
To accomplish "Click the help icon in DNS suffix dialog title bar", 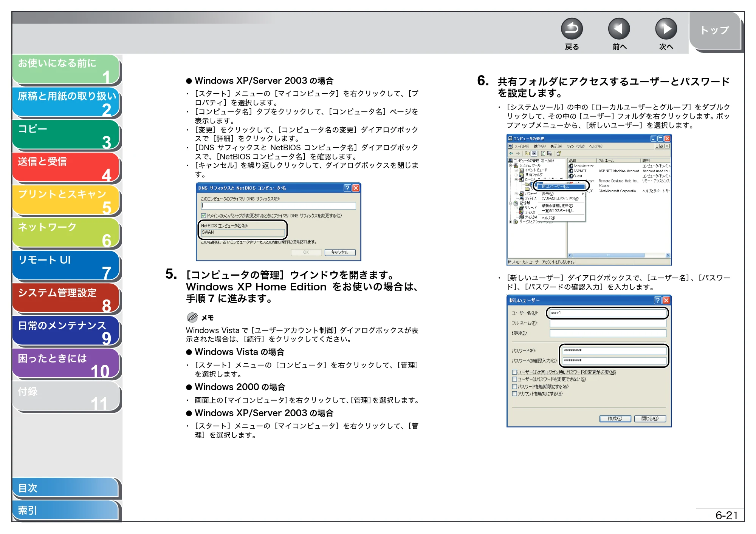I will pos(347,188).
